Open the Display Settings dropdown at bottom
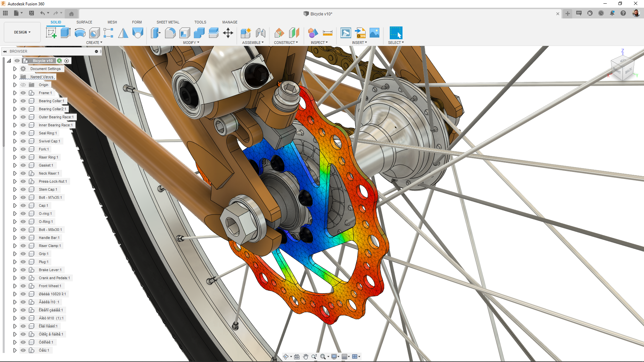The height and width of the screenshot is (362, 644). (x=334, y=357)
